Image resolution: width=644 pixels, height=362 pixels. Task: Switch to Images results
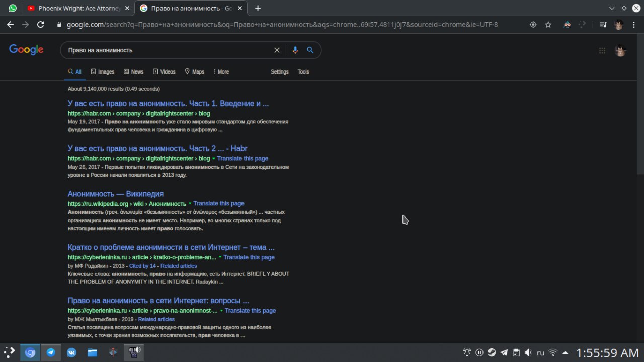[x=103, y=71]
